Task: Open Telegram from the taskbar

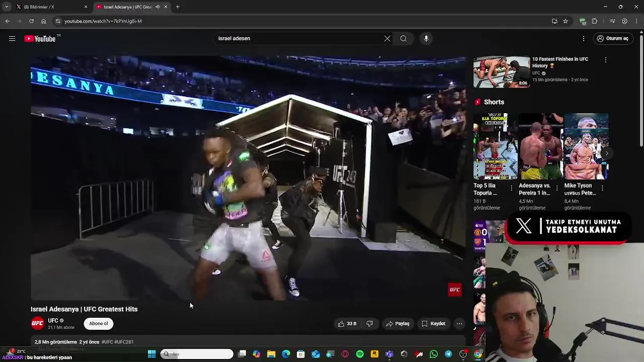Action: (x=448, y=354)
